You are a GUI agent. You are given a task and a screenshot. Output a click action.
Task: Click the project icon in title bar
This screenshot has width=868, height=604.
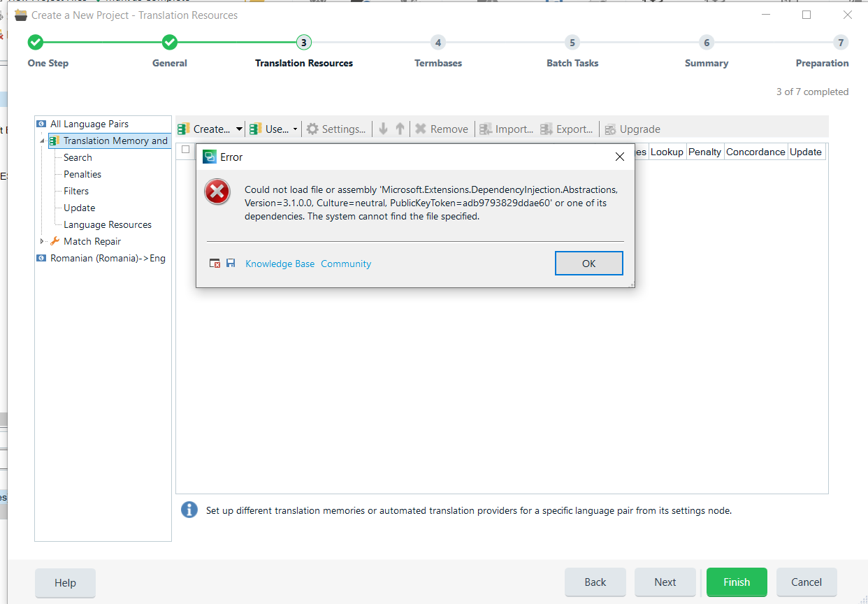(21, 15)
